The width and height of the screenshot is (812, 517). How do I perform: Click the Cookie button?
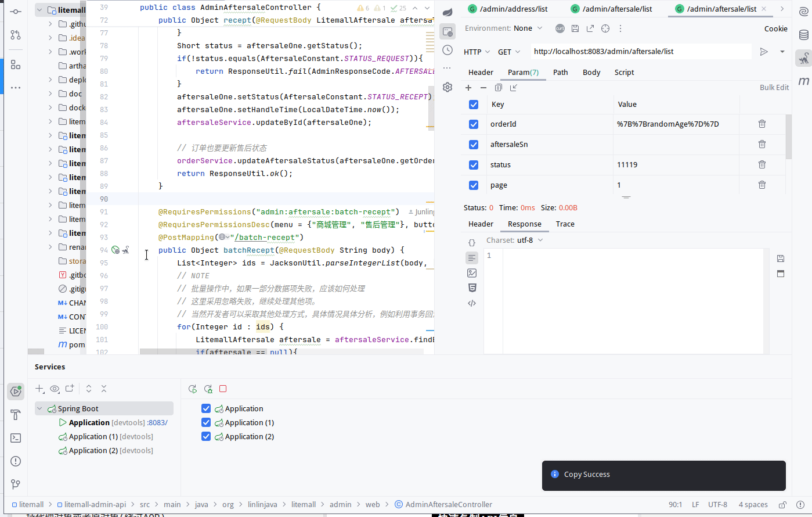click(x=776, y=28)
